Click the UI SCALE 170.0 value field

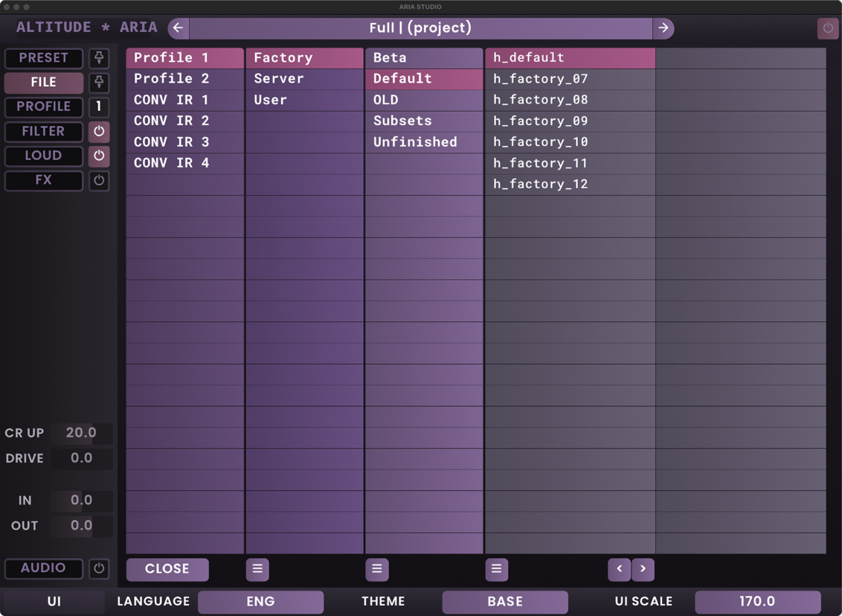tap(757, 602)
